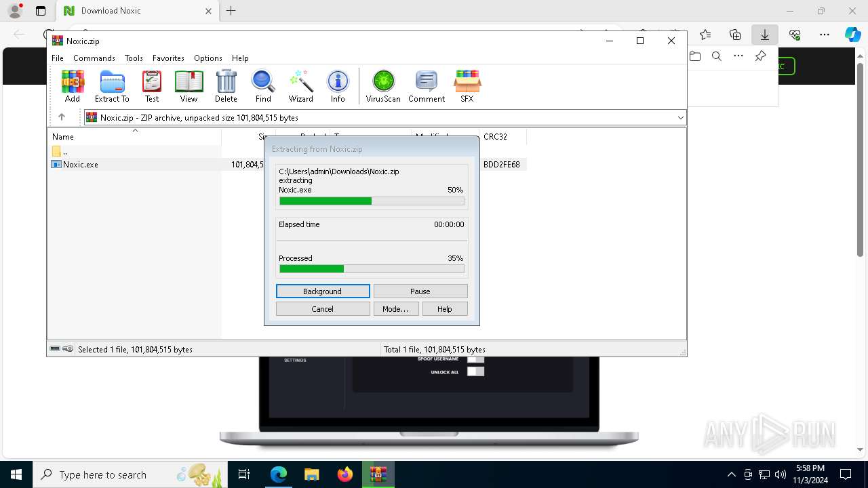Click the Comment toolbar icon
The height and width of the screenshot is (488, 868).
427,86
